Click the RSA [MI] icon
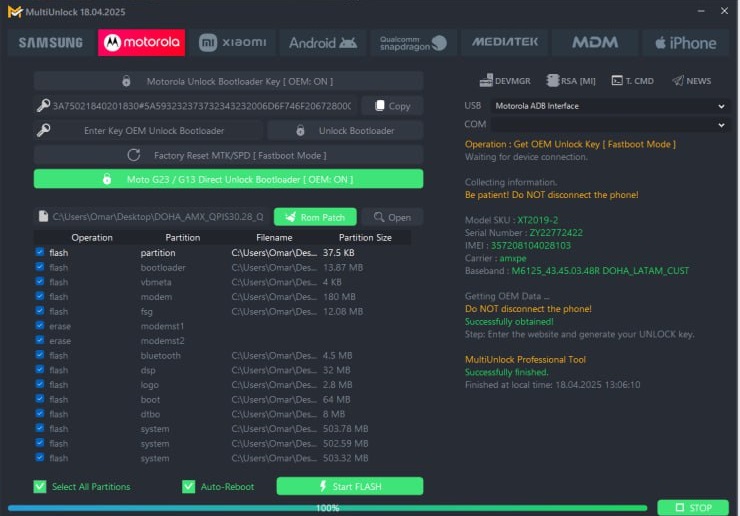This screenshot has height=516, width=740. coord(571,81)
